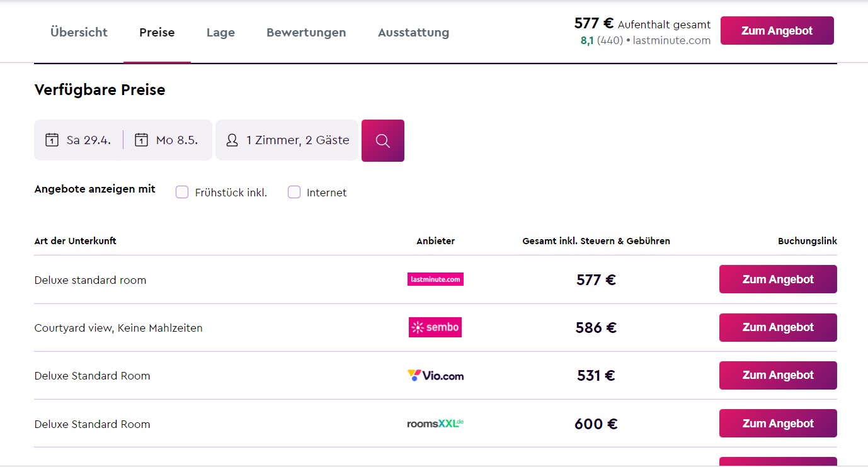
Task: Click Zum Angebot for the roomsXXL offer
Action: 778,424
